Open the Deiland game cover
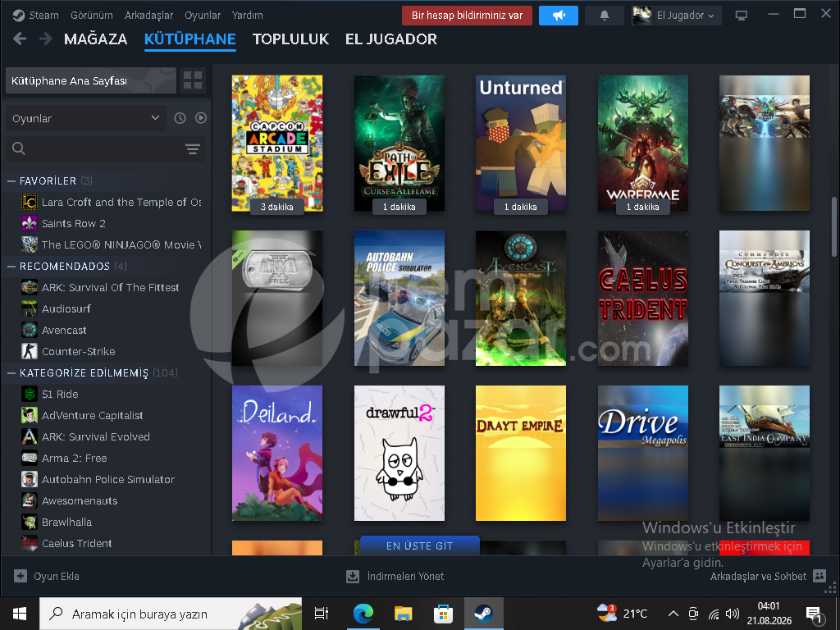The image size is (840, 630). tap(277, 453)
